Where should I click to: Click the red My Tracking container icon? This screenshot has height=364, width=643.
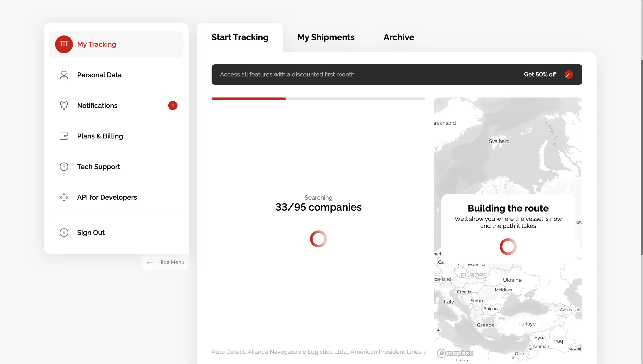click(64, 44)
